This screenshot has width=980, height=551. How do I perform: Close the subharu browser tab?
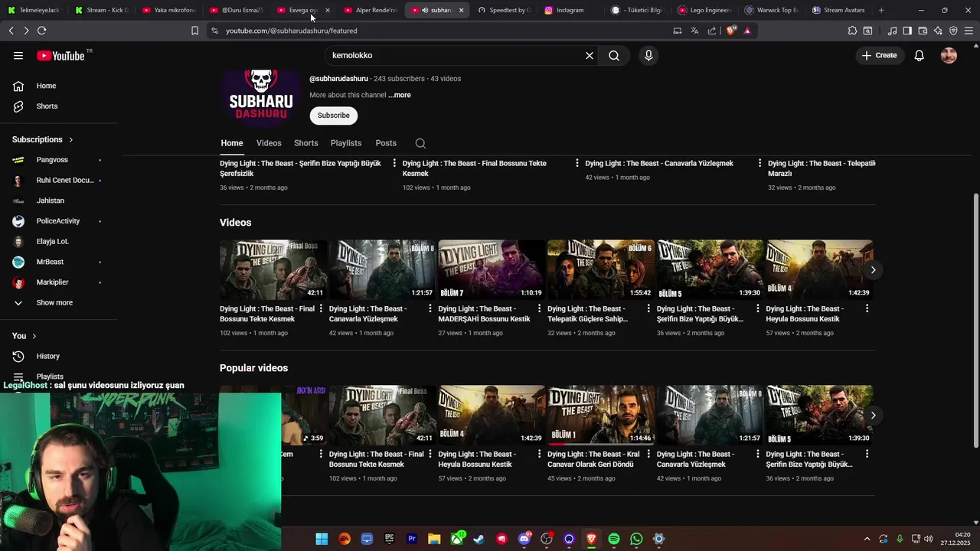pos(461,10)
